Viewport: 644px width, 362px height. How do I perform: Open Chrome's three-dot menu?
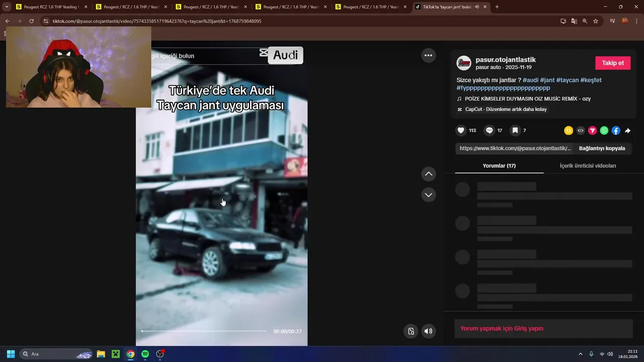[x=637, y=21]
